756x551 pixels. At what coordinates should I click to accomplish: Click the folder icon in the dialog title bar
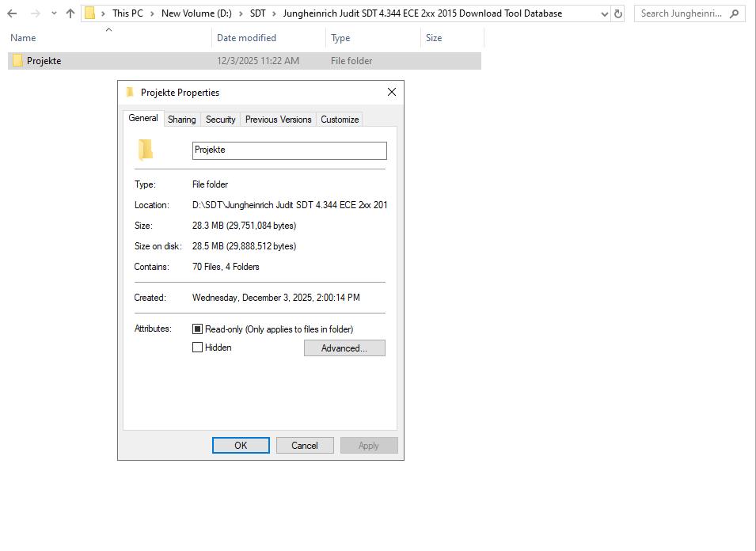point(129,93)
